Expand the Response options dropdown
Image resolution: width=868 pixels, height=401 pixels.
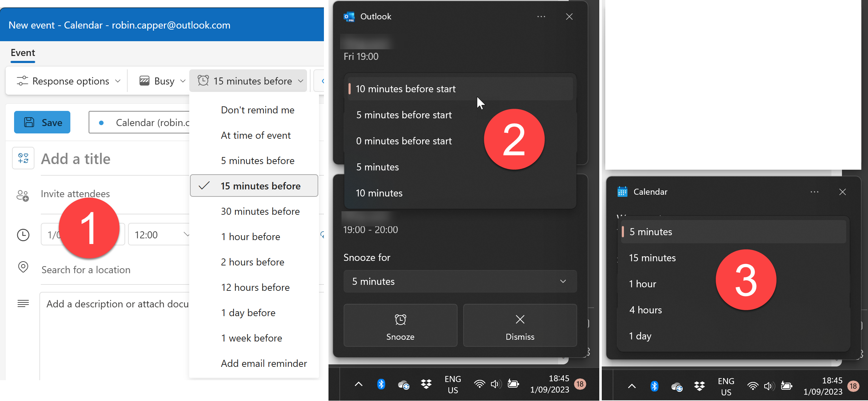tap(69, 81)
